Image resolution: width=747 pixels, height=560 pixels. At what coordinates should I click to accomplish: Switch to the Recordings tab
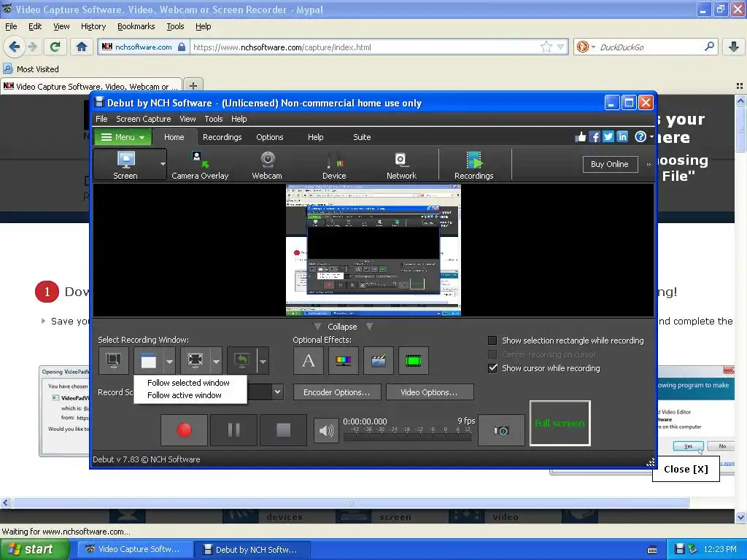click(222, 137)
